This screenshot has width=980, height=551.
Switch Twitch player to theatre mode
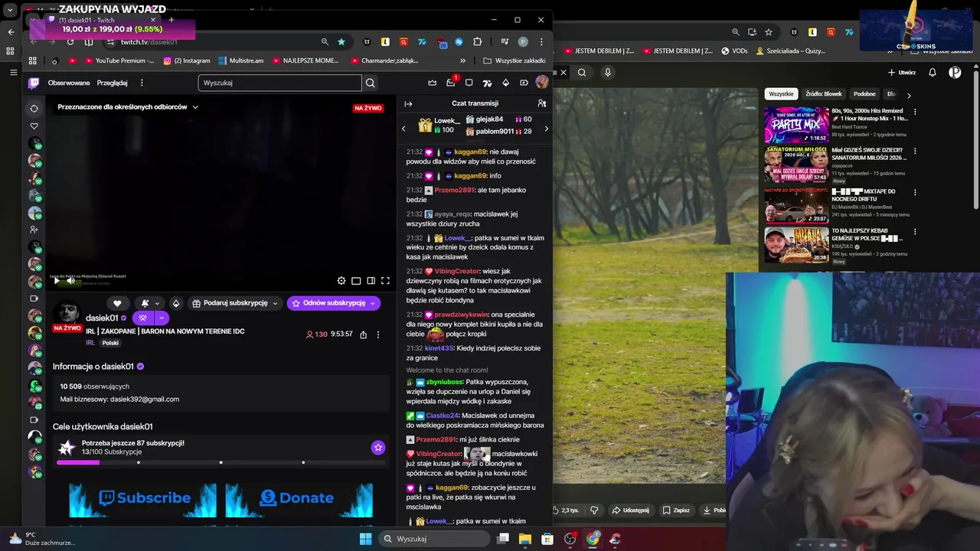point(371,281)
